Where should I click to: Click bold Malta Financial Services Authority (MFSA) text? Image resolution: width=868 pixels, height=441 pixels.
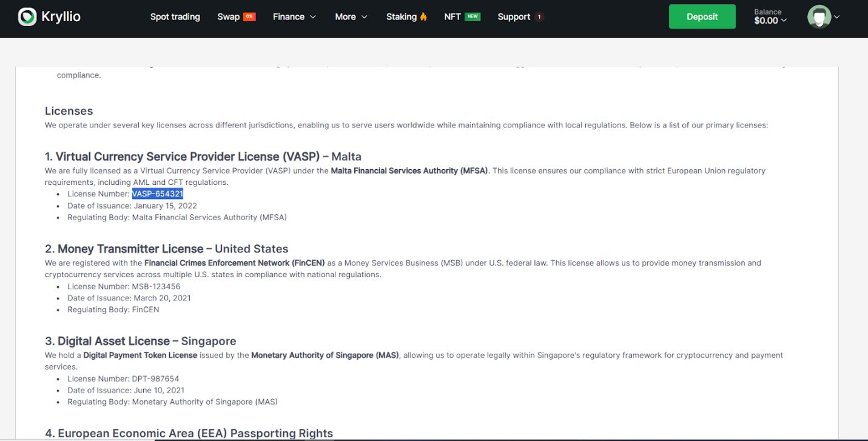coord(409,171)
